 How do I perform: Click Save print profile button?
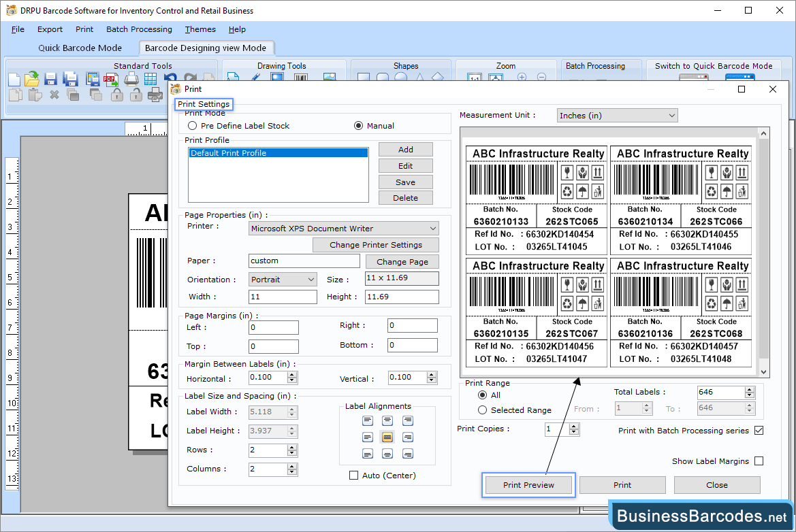pos(406,182)
